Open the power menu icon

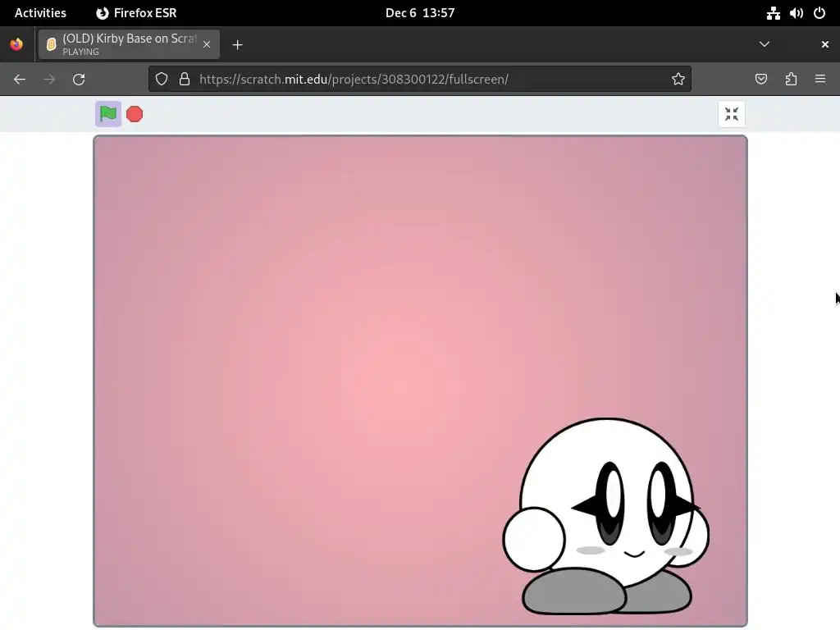(819, 13)
